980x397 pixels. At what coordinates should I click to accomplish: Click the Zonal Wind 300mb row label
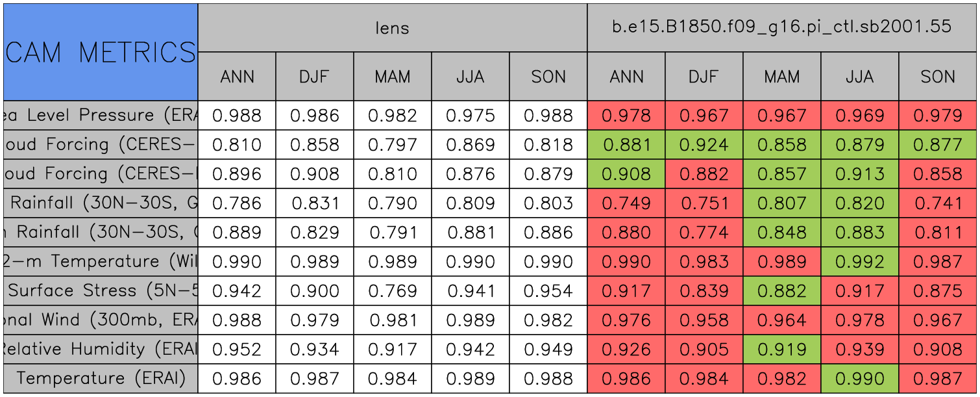pyautogui.click(x=101, y=320)
